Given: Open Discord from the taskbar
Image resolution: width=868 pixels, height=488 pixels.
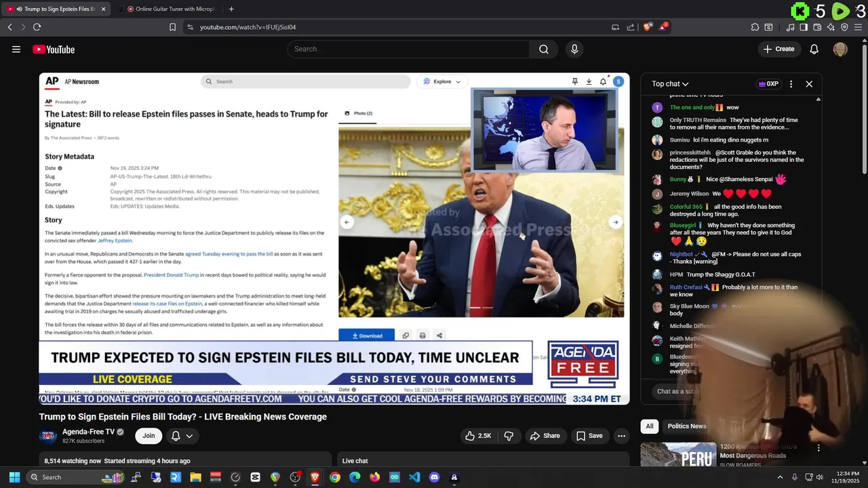Looking at the screenshot, I should click(x=435, y=477).
